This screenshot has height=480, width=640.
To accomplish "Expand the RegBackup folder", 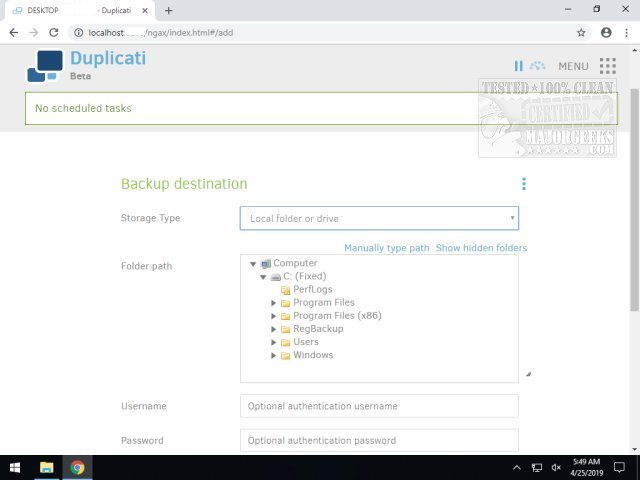I will pyautogui.click(x=273, y=329).
